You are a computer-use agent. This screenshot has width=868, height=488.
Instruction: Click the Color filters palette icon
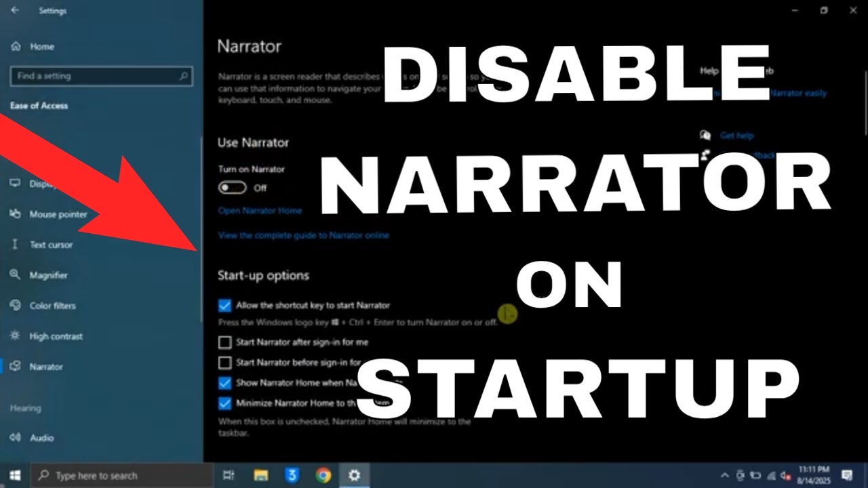point(15,306)
